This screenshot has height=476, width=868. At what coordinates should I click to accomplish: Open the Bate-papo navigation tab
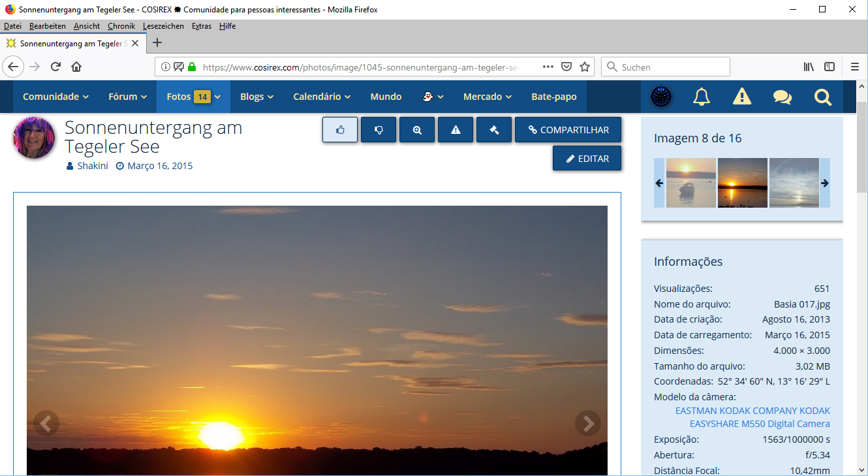point(554,97)
